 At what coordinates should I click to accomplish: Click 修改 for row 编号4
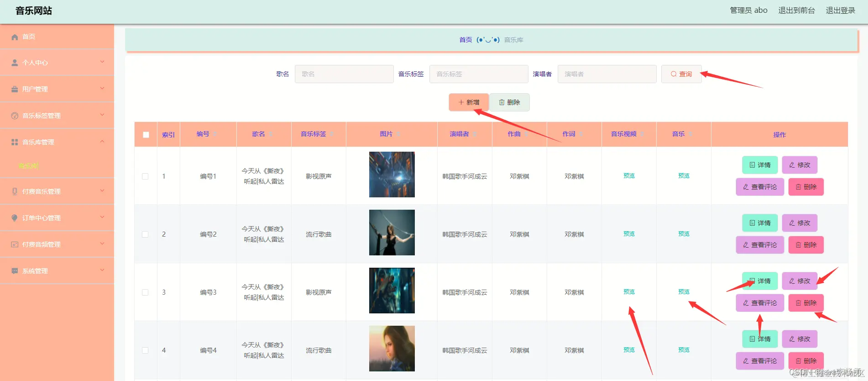click(800, 339)
